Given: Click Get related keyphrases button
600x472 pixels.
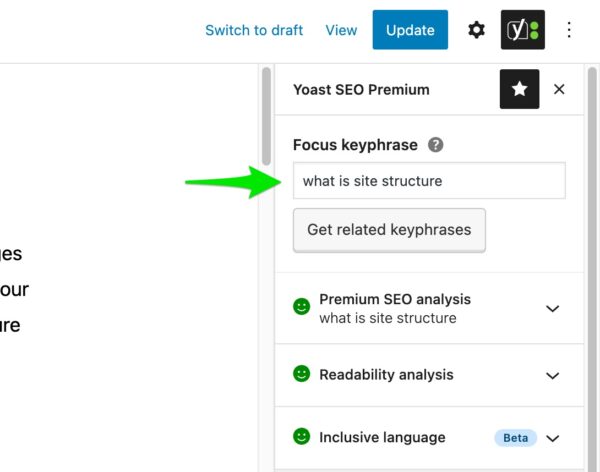Looking at the screenshot, I should pyautogui.click(x=390, y=230).
